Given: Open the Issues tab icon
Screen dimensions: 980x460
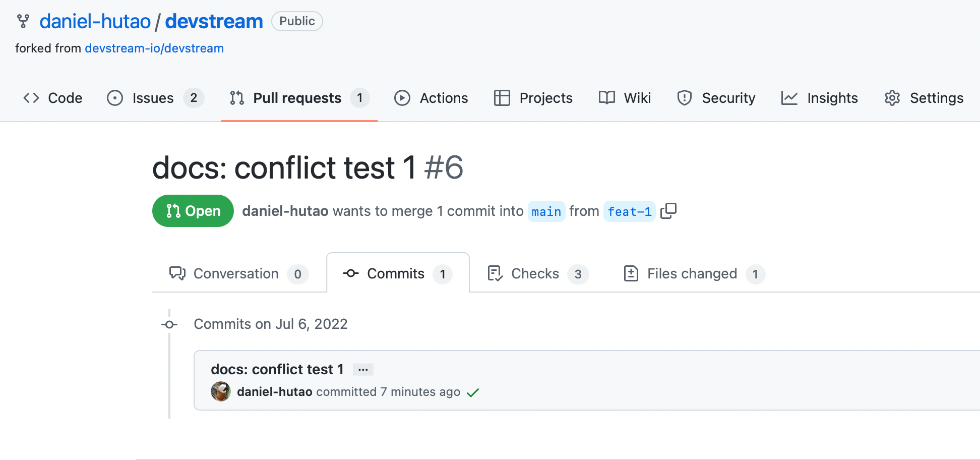Looking at the screenshot, I should (x=115, y=98).
